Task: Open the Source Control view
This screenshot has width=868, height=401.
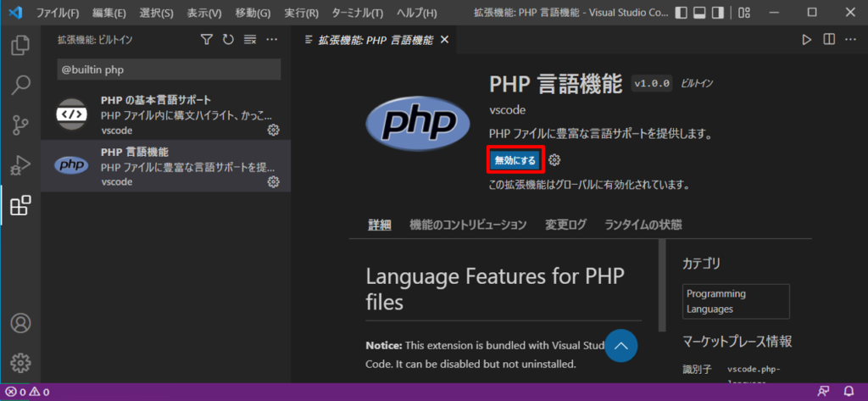Action: coord(20,125)
